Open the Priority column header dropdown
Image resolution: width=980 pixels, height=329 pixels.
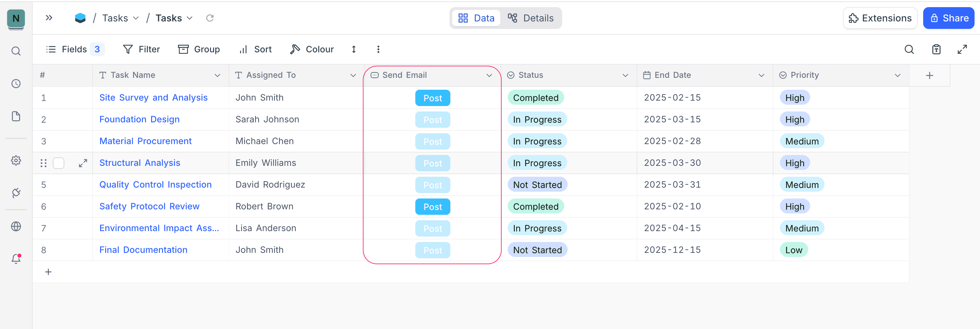tap(897, 75)
